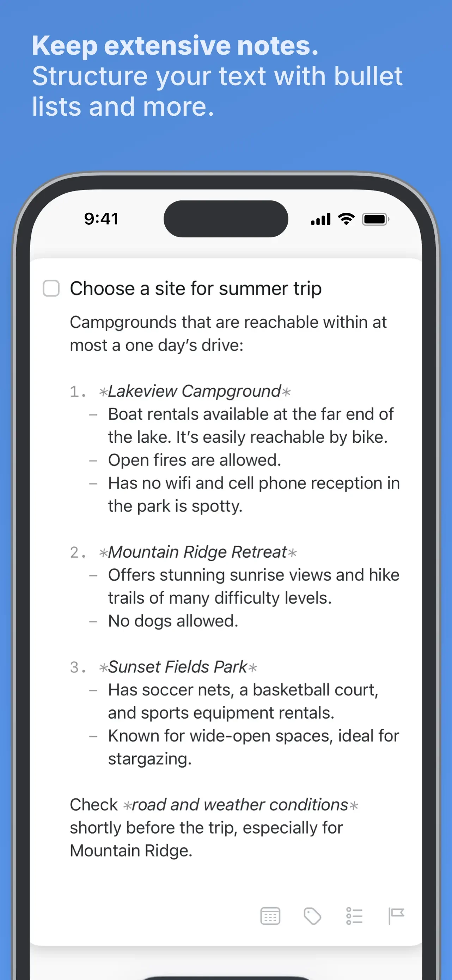This screenshot has height=980, width=452.
Task: Tap the Wi-Fi status icon
Action: click(x=346, y=219)
